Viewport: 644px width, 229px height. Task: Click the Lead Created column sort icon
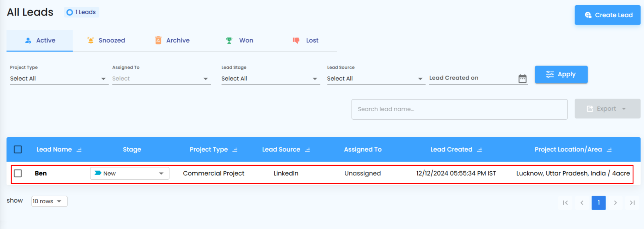tap(480, 150)
